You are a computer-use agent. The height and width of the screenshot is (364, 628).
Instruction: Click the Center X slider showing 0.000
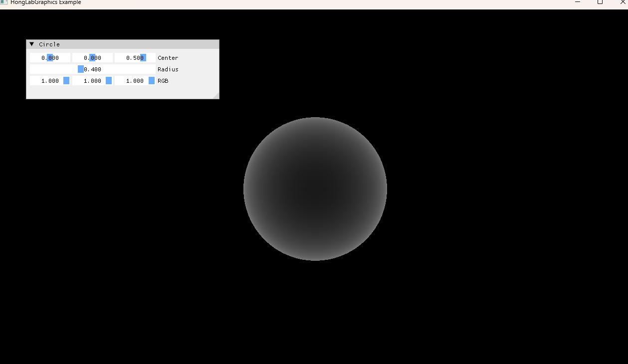tap(50, 58)
